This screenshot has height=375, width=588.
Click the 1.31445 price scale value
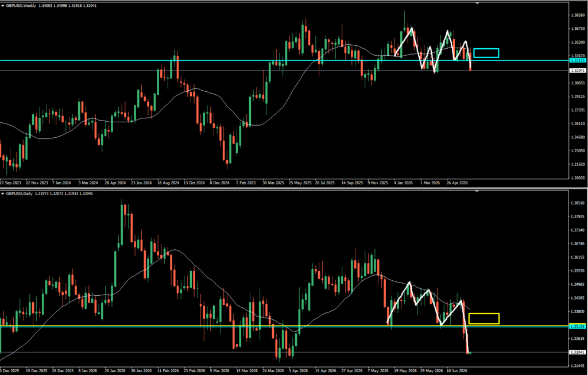(x=578, y=366)
